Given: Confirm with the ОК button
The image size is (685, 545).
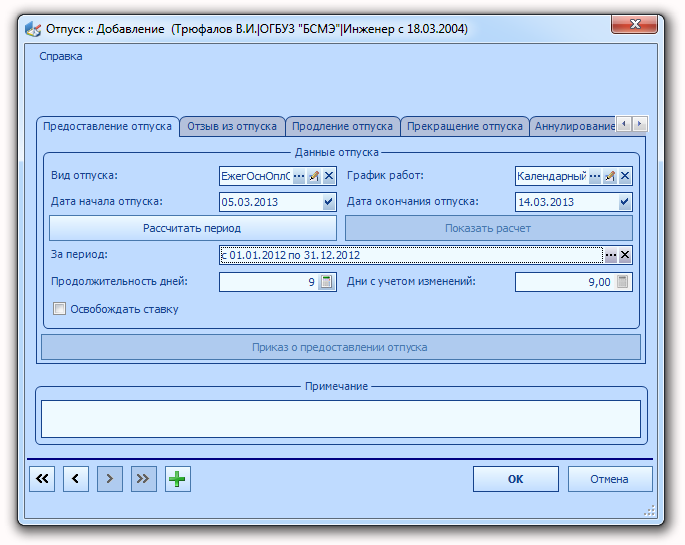Looking at the screenshot, I should [515, 479].
